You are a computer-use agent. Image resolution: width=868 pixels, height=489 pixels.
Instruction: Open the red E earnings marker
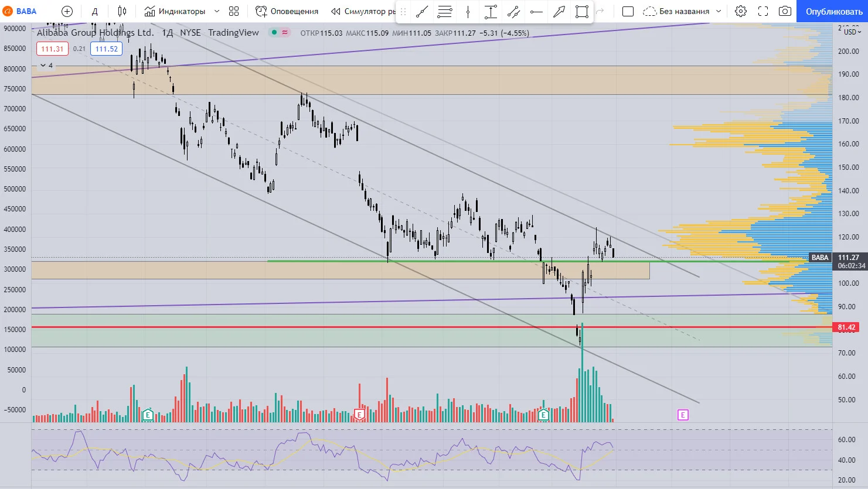tap(360, 415)
